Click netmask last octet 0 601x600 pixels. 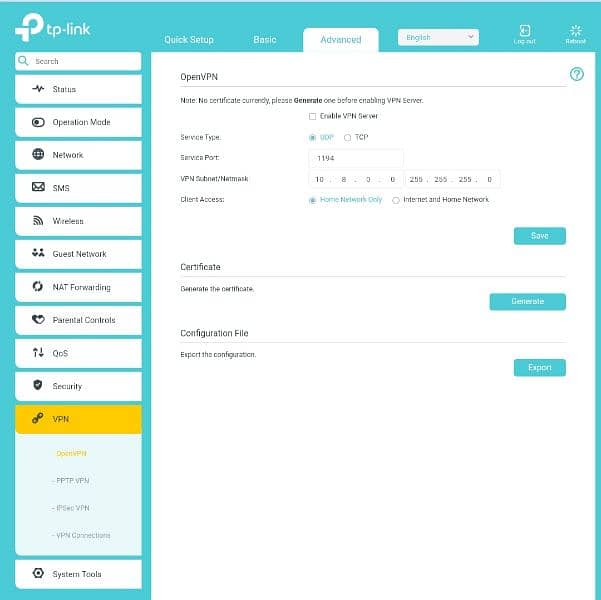(489, 179)
